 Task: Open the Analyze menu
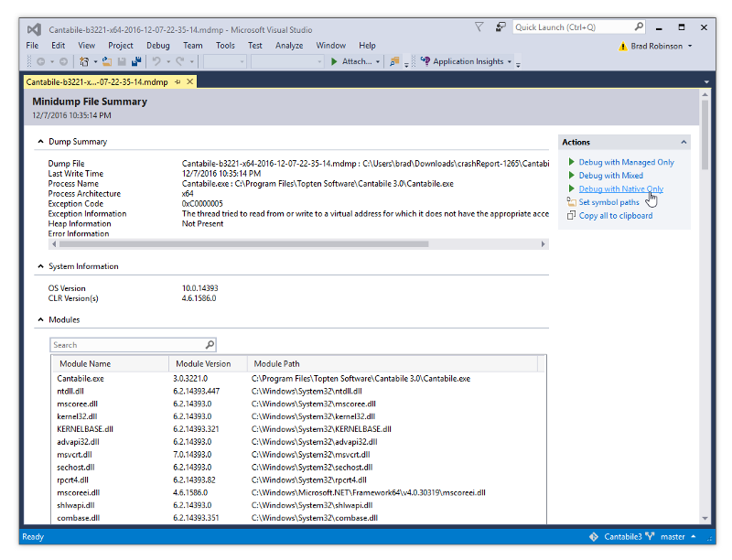point(289,45)
